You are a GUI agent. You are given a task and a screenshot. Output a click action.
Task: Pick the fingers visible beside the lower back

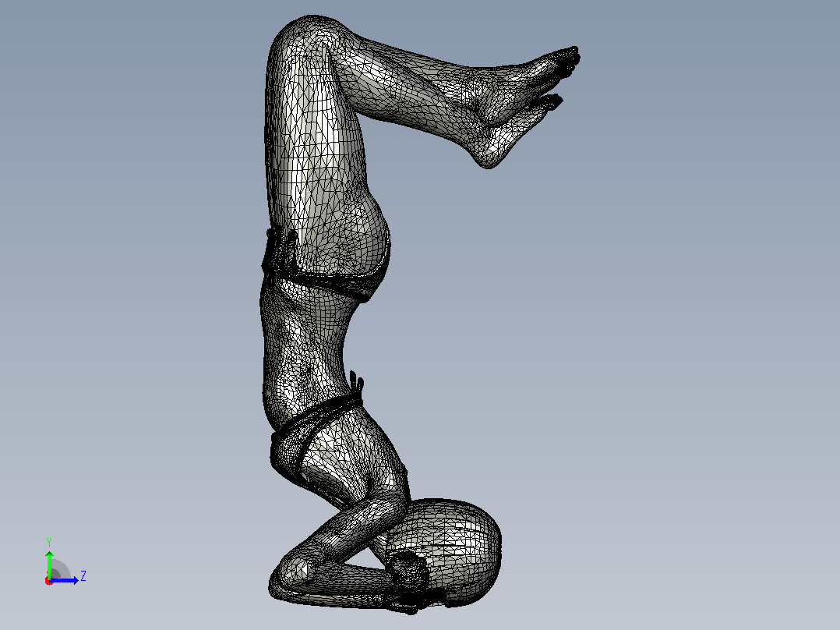[356, 382]
